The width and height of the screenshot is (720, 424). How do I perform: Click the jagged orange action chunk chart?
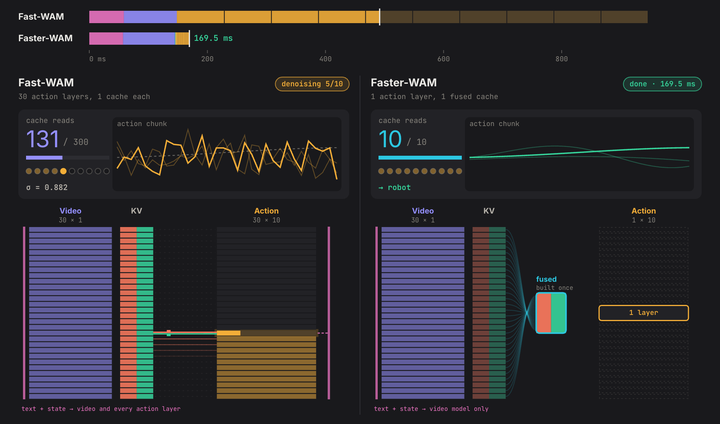[x=227, y=154]
